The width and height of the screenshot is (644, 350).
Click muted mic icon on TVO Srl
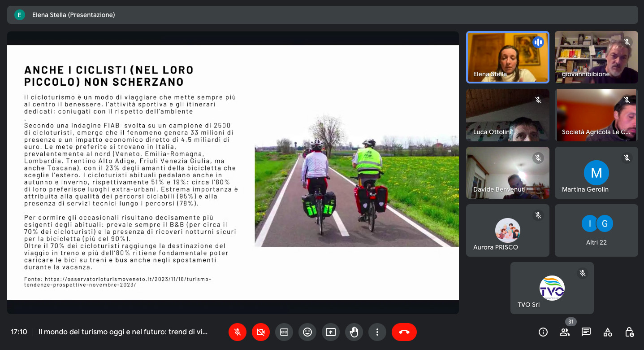[583, 273]
